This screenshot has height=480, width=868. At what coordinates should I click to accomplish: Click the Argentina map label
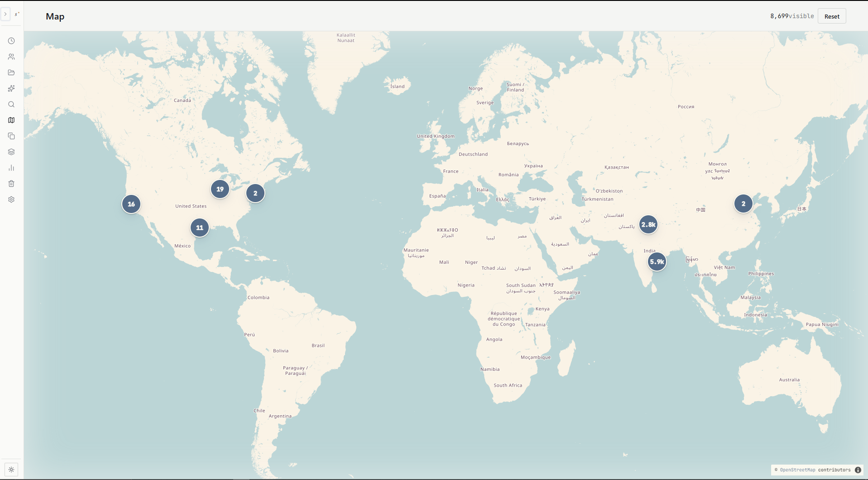280,416
